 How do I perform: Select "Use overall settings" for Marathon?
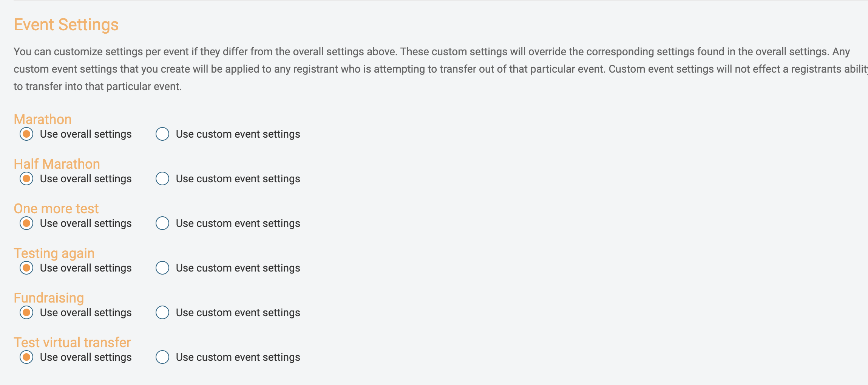pos(26,134)
